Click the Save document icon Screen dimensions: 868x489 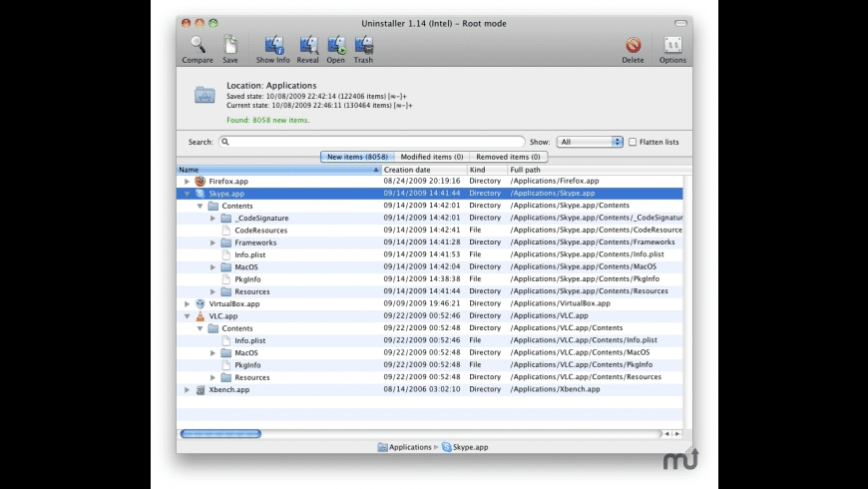pyautogui.click(x=230, y=46)
